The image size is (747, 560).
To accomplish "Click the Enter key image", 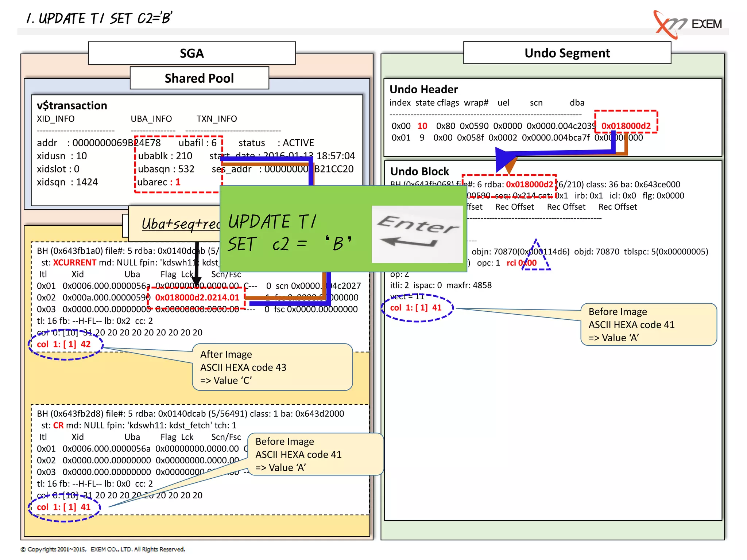I will [x=417, y=234].
